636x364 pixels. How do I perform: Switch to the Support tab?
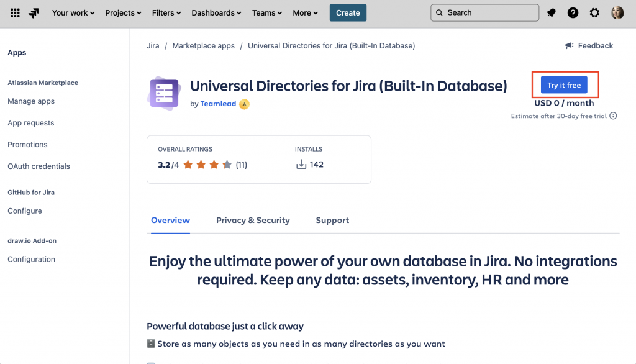[332, 221]
